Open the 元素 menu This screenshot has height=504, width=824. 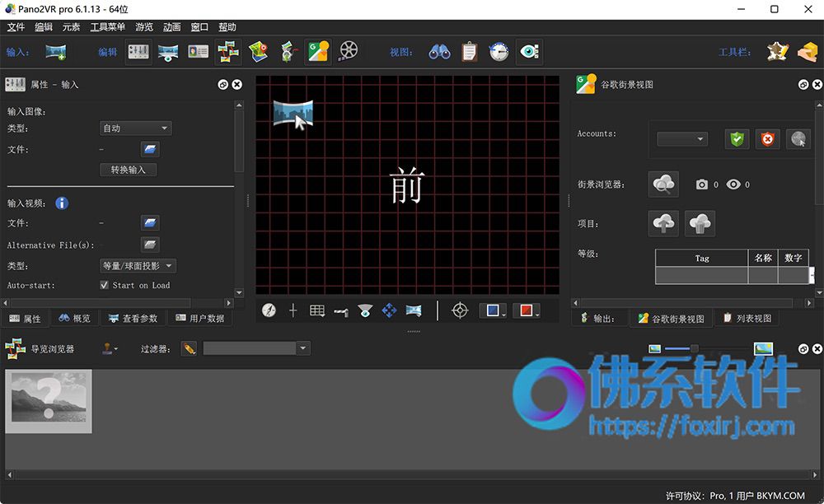(71, 27)
